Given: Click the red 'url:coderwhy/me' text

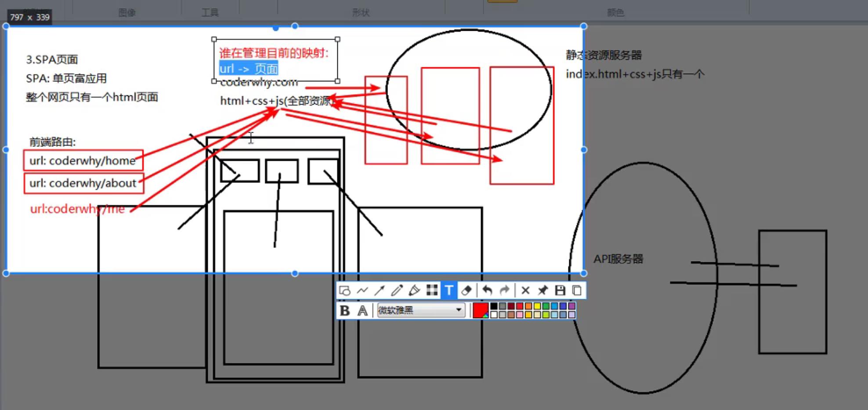Looking at the screenshot, I should pos(77,209).
